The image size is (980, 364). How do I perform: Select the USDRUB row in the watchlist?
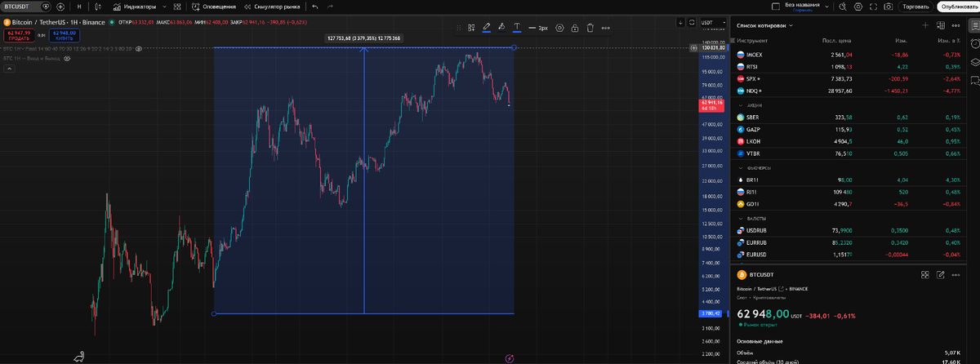(849, 230)
